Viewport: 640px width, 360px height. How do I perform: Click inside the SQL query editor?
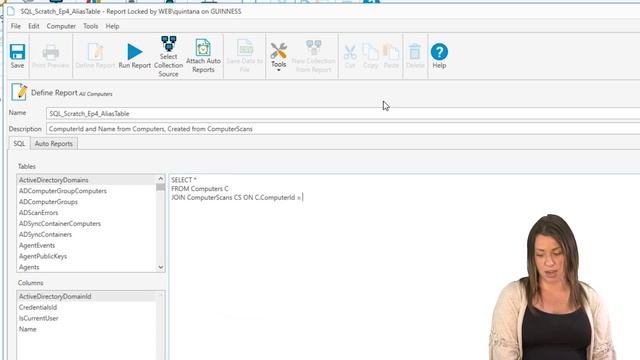404,267
